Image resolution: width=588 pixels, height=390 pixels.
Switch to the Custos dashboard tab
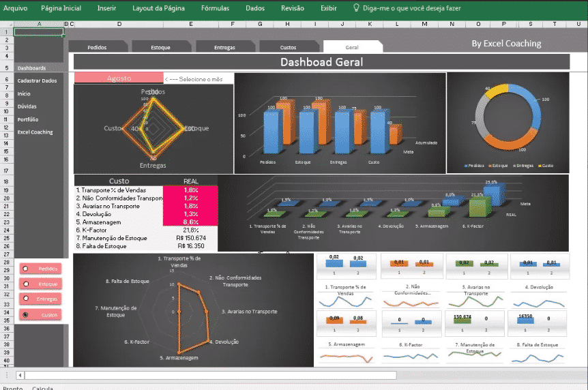tap(288, 47)
